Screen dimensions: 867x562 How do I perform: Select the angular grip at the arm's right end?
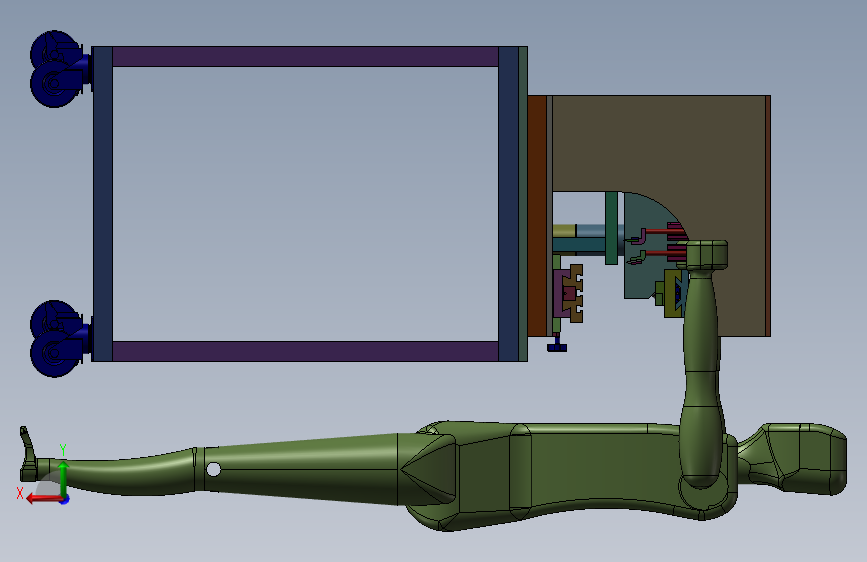pos(793,459)
